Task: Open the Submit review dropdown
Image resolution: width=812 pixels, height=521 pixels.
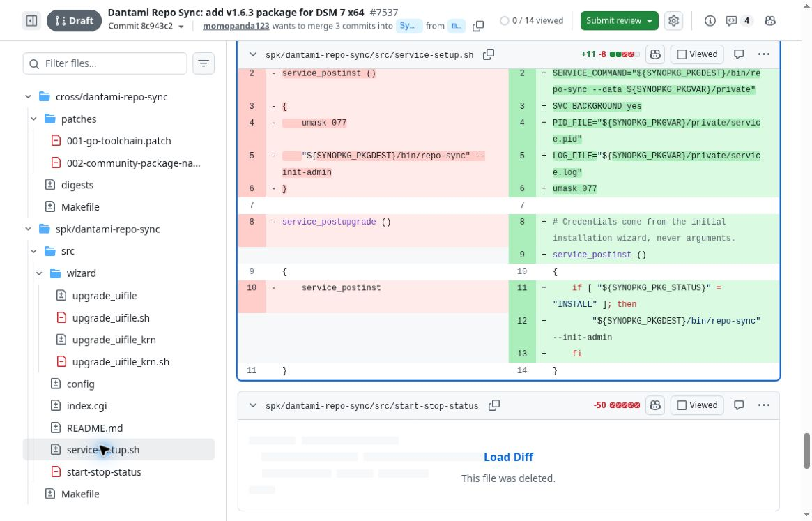Action: [x=620, y=21]
